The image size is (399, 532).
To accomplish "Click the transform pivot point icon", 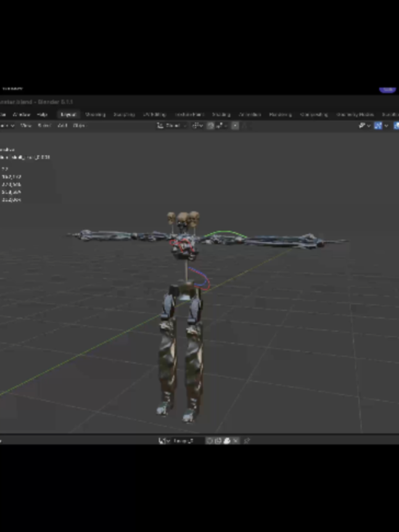I will [x=197, y=126].
